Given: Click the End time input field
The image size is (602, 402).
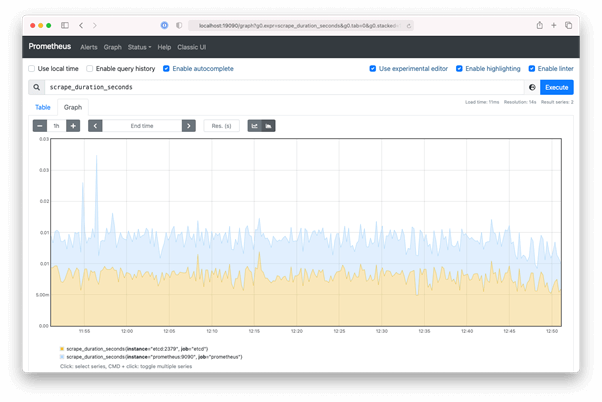Looking at the screenshot, I should click(x=142, y=126).
